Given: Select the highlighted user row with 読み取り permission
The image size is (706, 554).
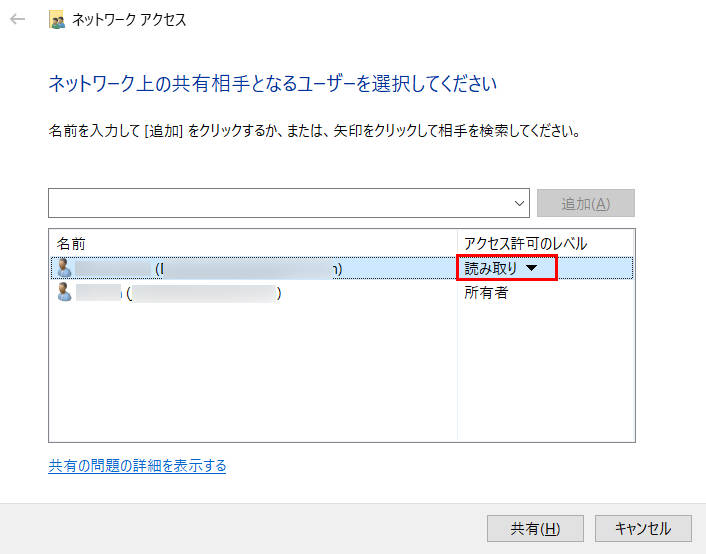Looking at the screenshot, I should pos(342,268).
